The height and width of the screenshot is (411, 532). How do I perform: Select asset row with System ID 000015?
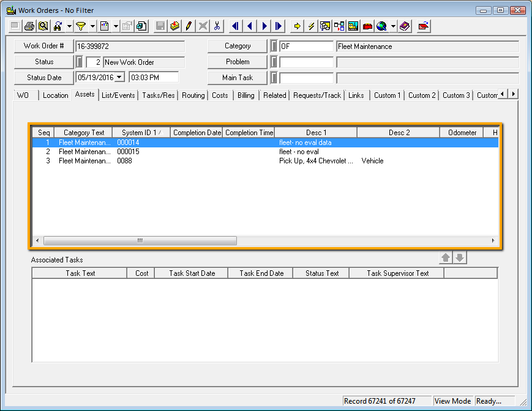pyautogui.click(x=265, y=152)
